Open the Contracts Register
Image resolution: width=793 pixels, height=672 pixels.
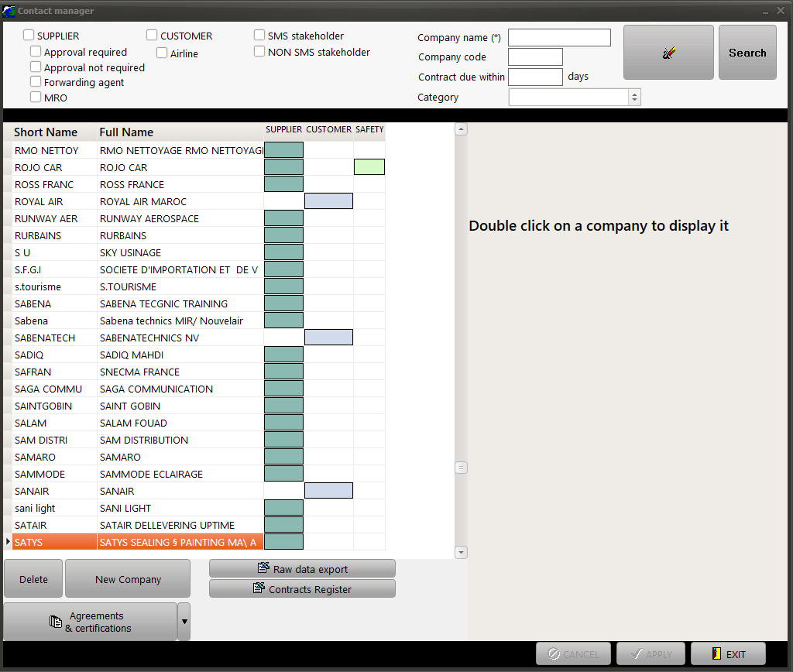pyautogui.click(x=303, y=588)
